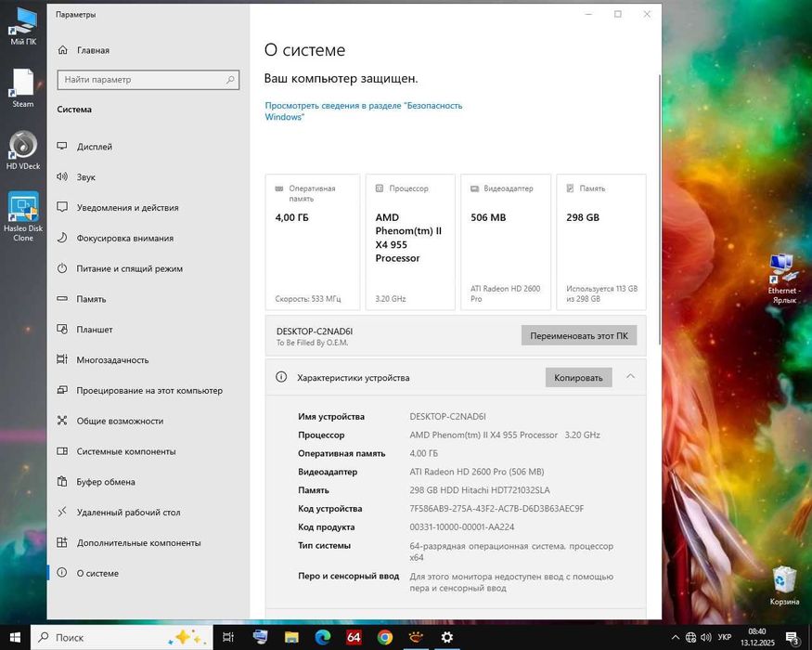Select the Звук speaker icon
The width and height of the screenshot is (812, 650).
(x=62, y=176)
